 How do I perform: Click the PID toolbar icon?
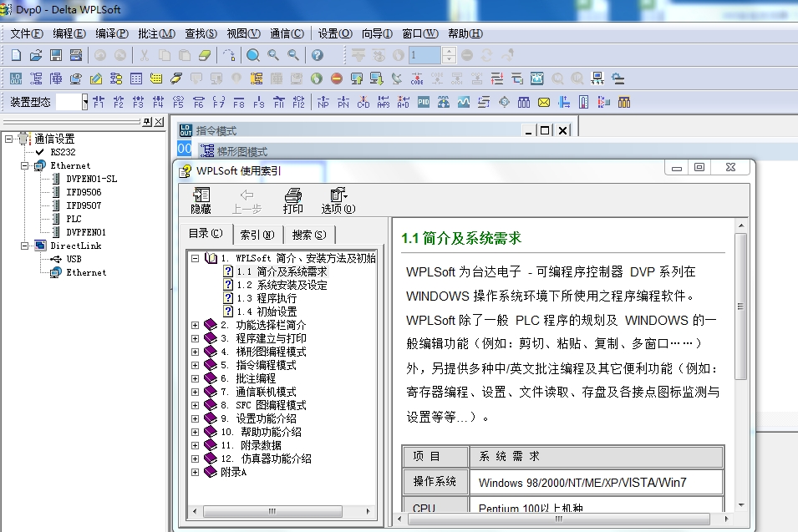(424, 102)
